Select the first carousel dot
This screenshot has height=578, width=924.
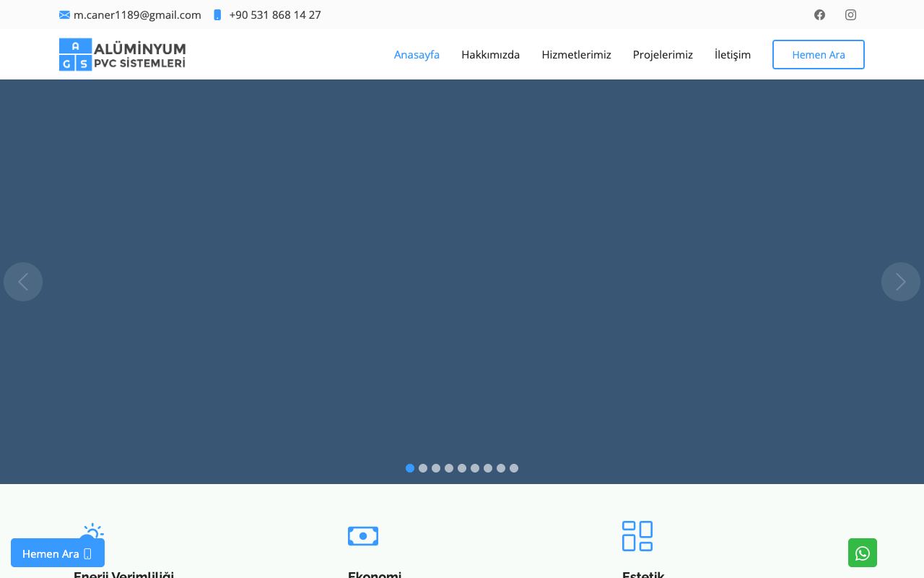(410, 468)
